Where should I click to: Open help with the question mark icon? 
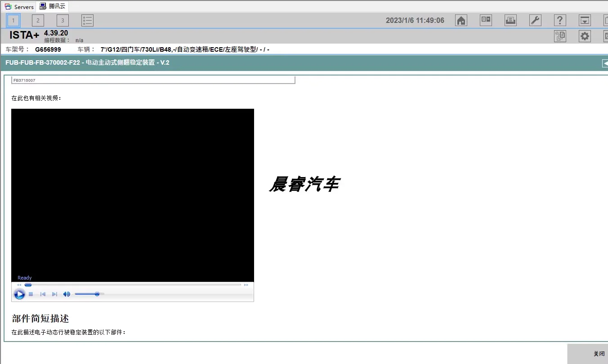coord(560,20)
